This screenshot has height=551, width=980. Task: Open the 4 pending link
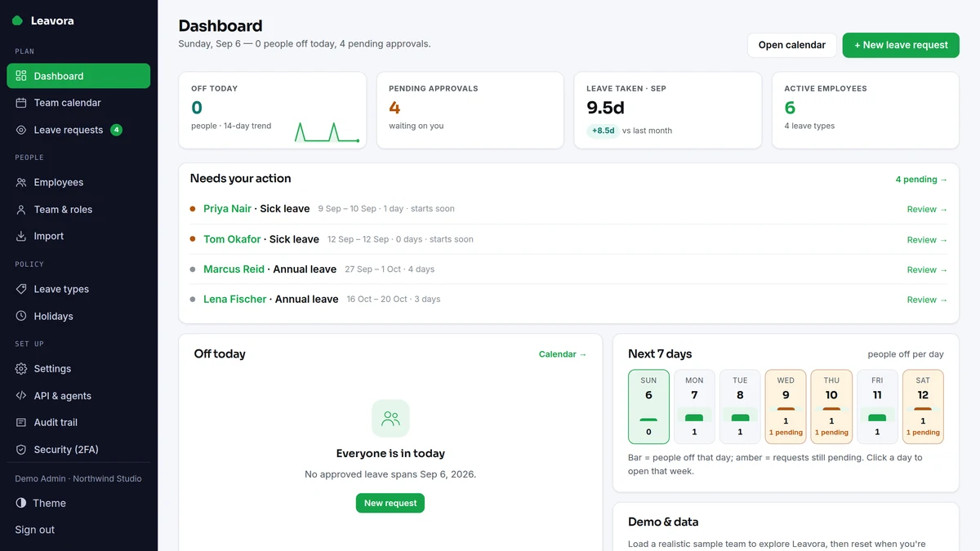pyautogui.click(x=921, y=180)
